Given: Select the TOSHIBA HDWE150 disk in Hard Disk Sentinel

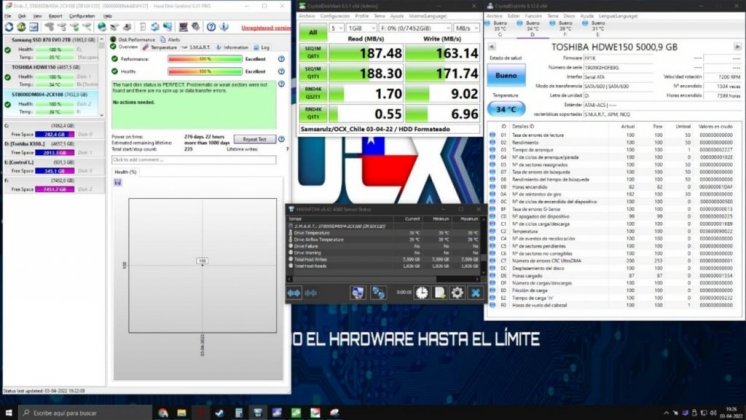Looking at the screenshot, I should pos(51,76).
